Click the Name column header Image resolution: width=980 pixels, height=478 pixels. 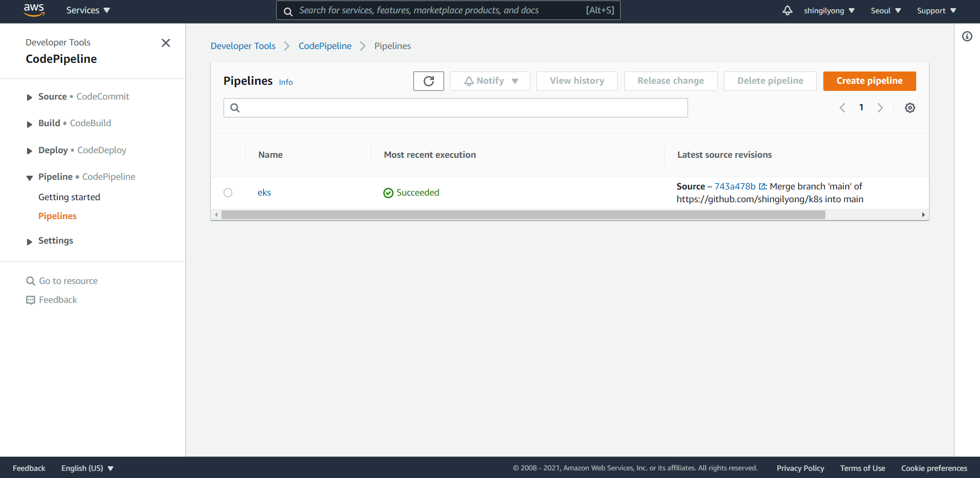(271, 155)
